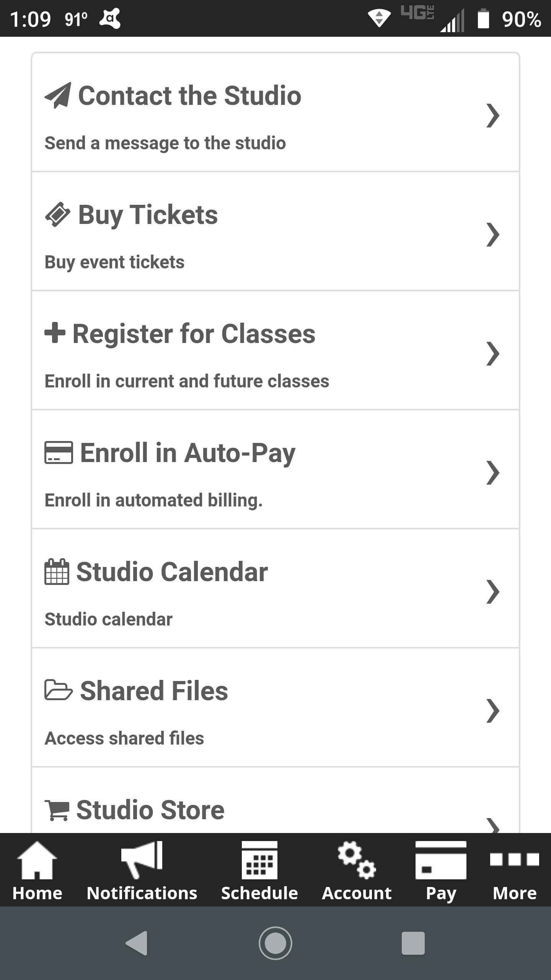
Task: Open Account settings gears tab
Action: [357, 871]
